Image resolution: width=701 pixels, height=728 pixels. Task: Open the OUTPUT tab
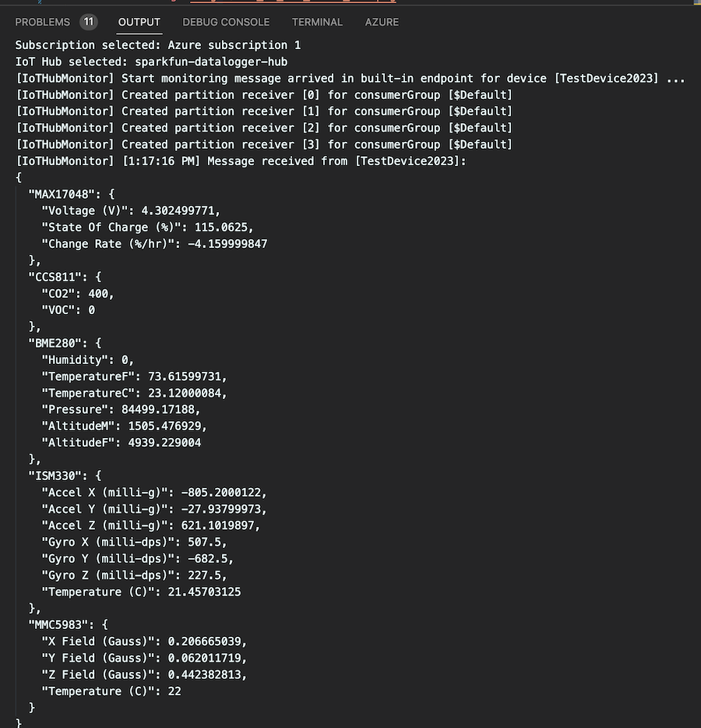(x=139, y=22)
